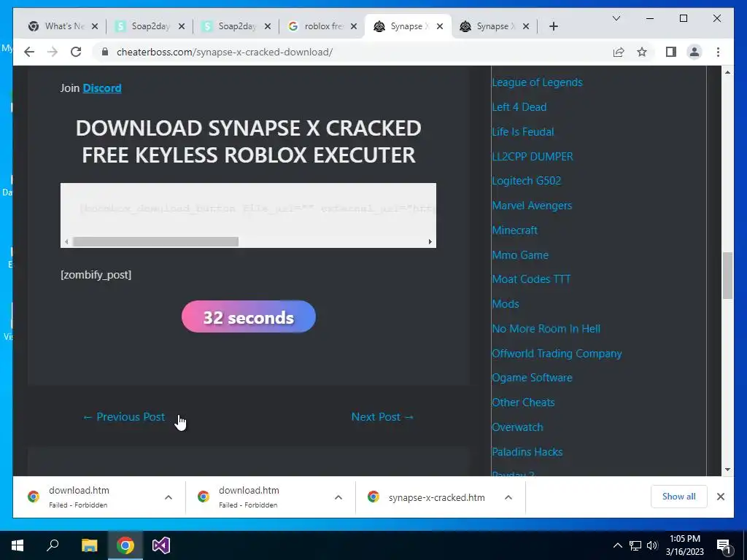
Task: Open Moat Codes TTT category
Action: pyautogui.click(x=531, y=279)
